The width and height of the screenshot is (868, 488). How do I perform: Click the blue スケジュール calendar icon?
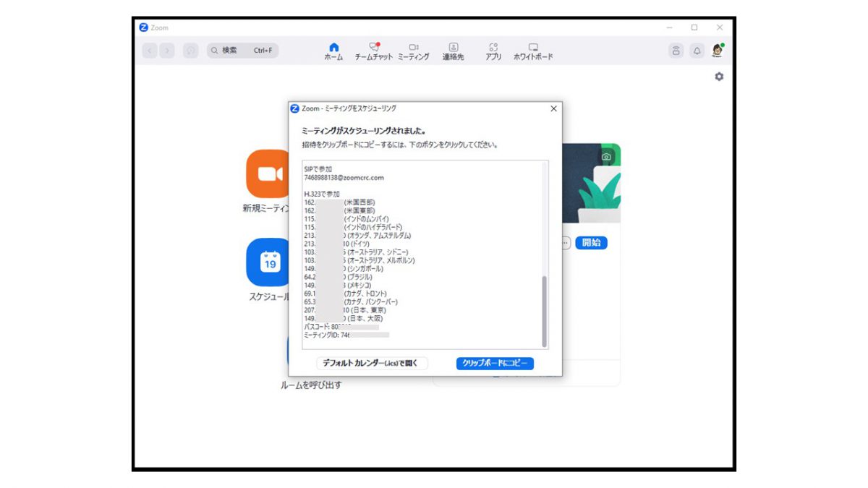269,262
